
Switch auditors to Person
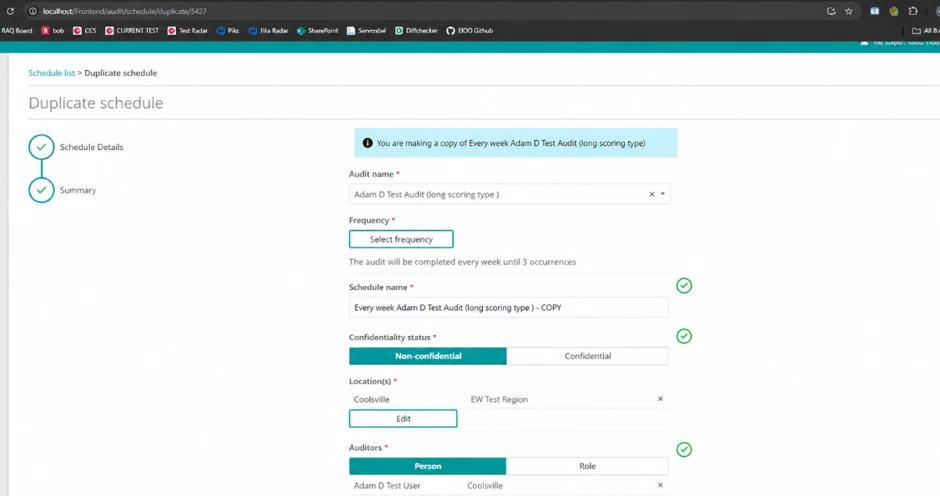pyautogui.click(x=428, y=466)
